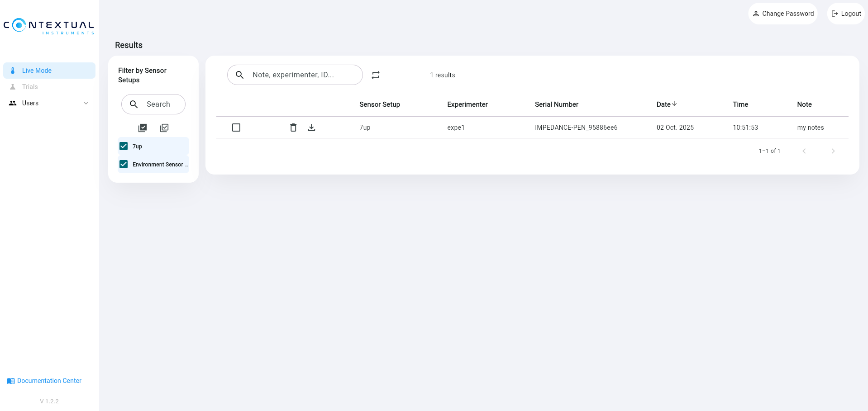868x411 pixels.
Task: Download the 7up result data
Action: click(x=311, y=128)
